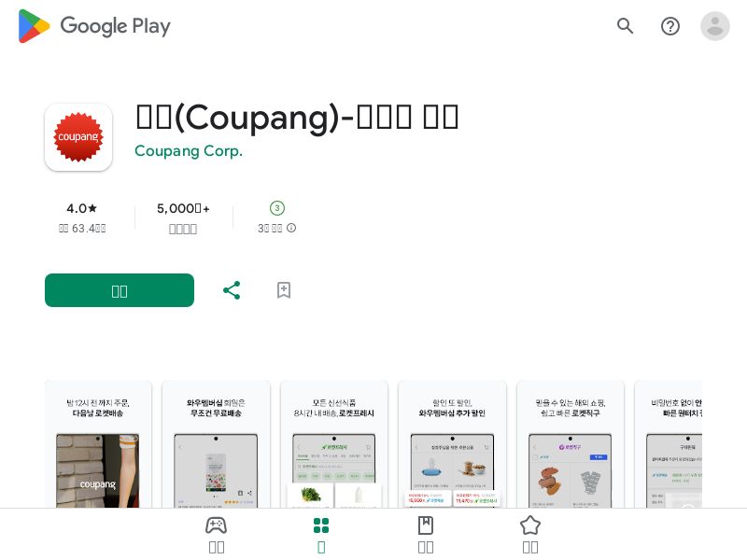Open the account profile avatar
This screenshot has width=747, height=560.
[714, 26]
